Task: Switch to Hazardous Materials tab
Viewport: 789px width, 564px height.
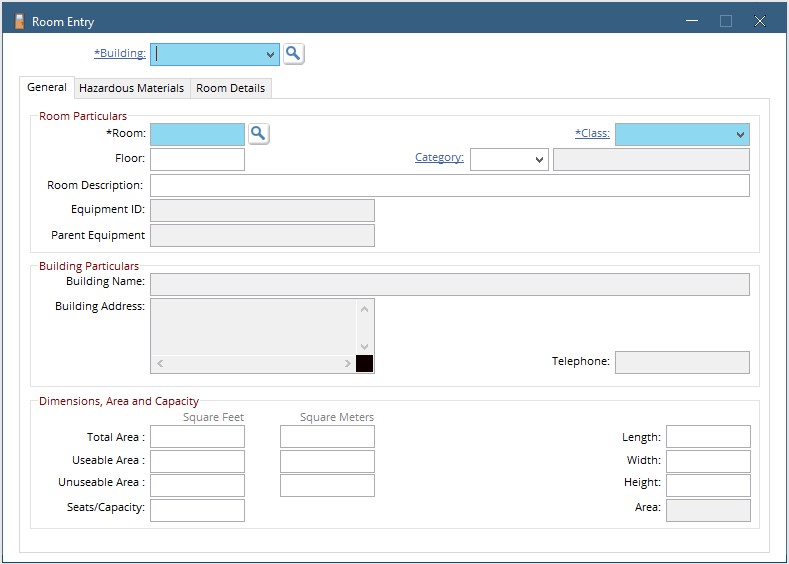Action: [131, 88]
